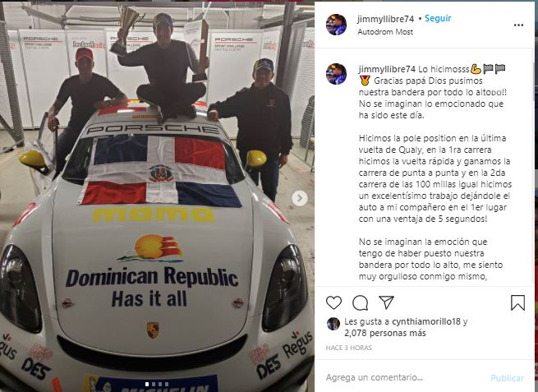Select the second carousel dot indicator
538x392 pixels.
[x=154, y=384]
